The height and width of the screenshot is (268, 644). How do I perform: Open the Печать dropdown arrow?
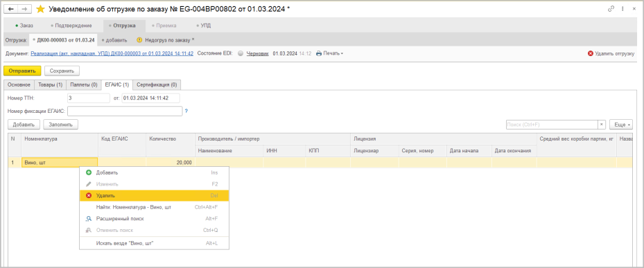pyautogui.click(x=342, y=54)
